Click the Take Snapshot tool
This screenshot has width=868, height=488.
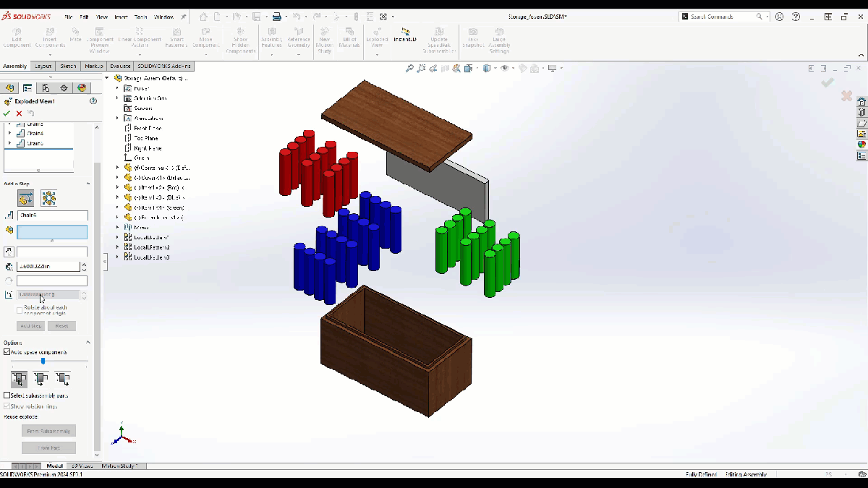473,38
